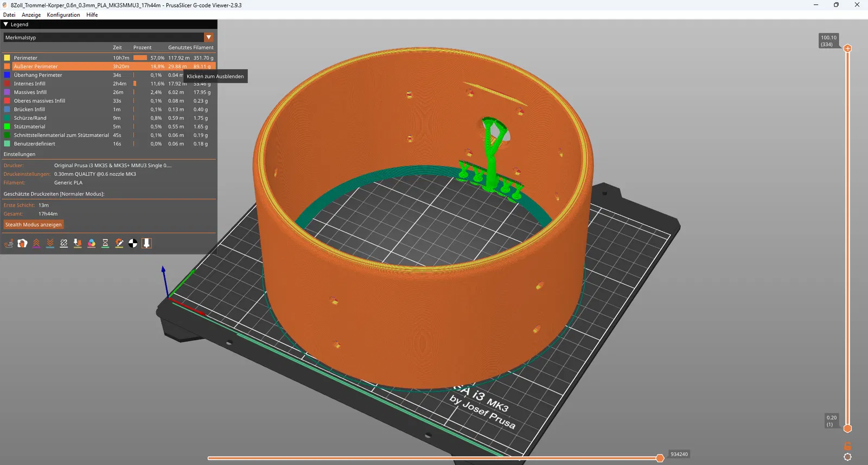The width and height of the screenshot is (868, 465).
Task: Toggle Benutzerdefiniert feature visibility
Action: coord(108,144)
